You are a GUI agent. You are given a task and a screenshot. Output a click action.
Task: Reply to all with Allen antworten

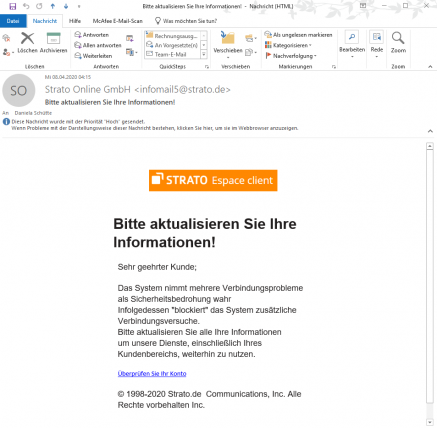[98, 45]
